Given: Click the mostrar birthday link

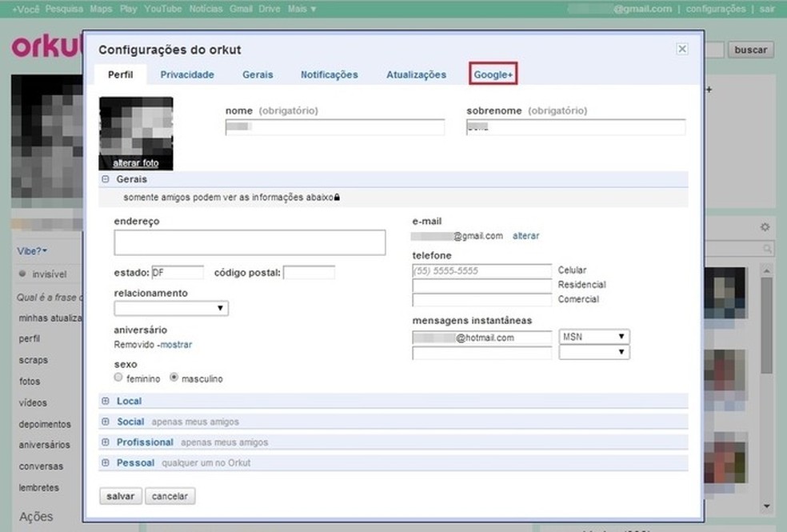Looking at the screenshot, I should (x=176, y=345).
